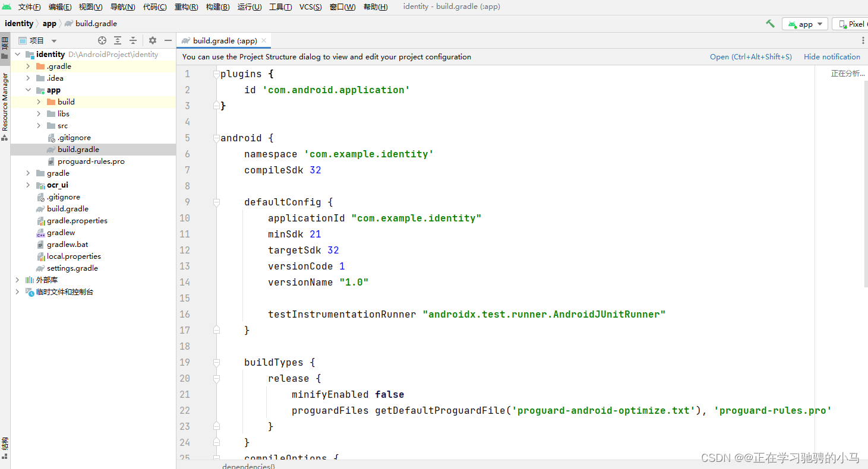Select settings.gradle file
Image resolution: width=868 pixels, height=469 pixels.
point(72,268)
